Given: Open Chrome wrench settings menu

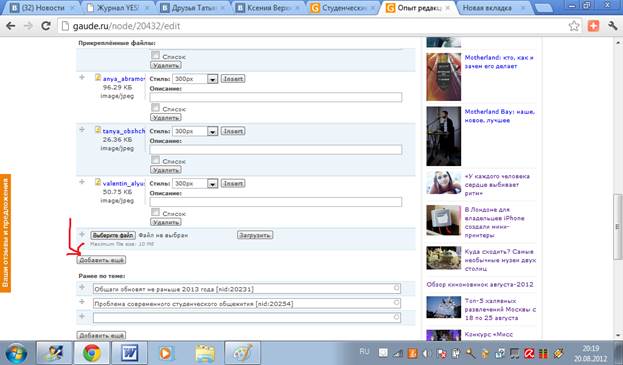Looking at the screenshot, I should click(x=612, y=26).
